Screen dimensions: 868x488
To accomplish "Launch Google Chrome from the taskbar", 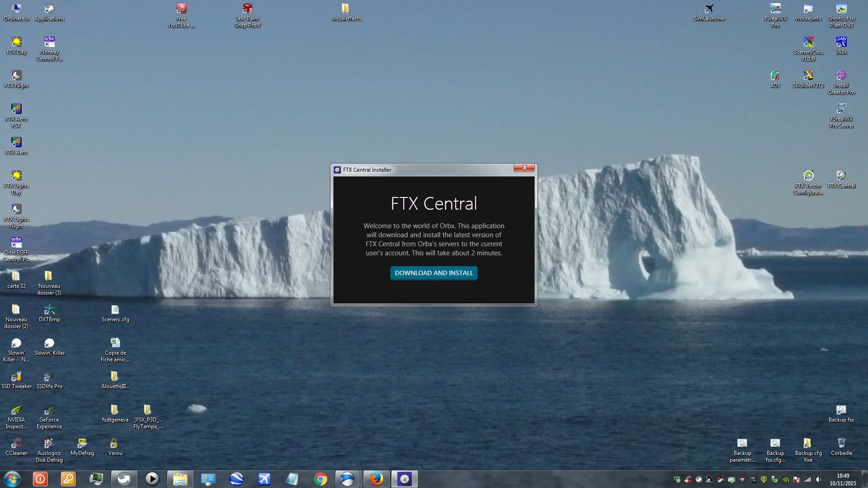I will tap(320, 479).
